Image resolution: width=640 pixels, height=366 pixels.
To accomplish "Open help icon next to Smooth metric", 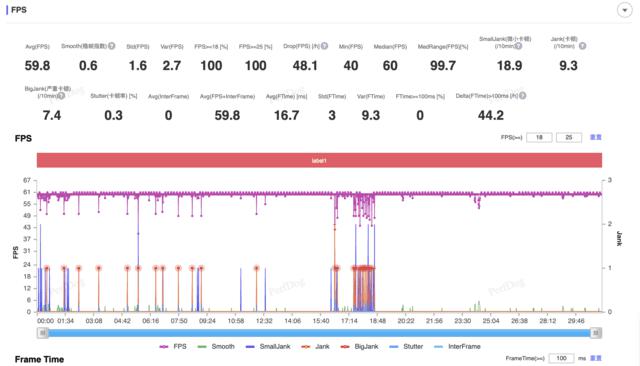I will [111, 46].
